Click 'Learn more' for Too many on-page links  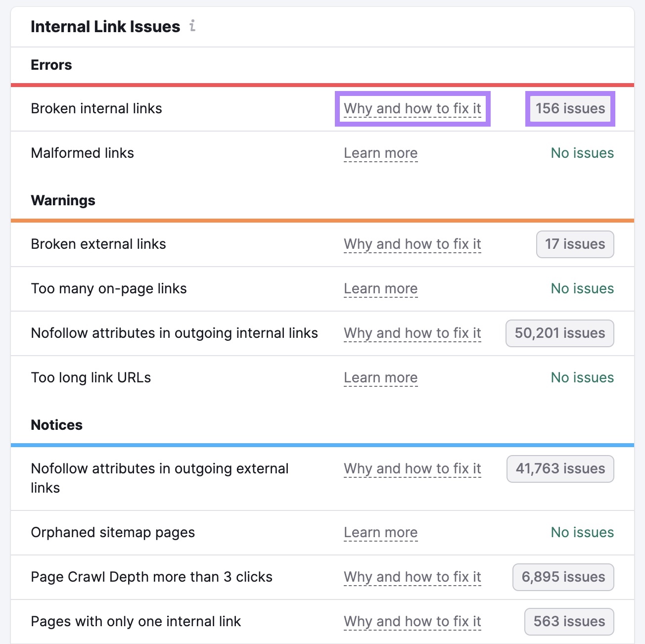click(381, 288)
